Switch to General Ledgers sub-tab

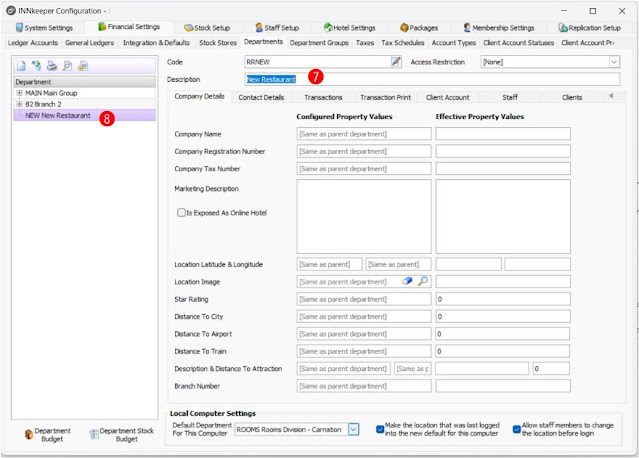tap(90, 43)
